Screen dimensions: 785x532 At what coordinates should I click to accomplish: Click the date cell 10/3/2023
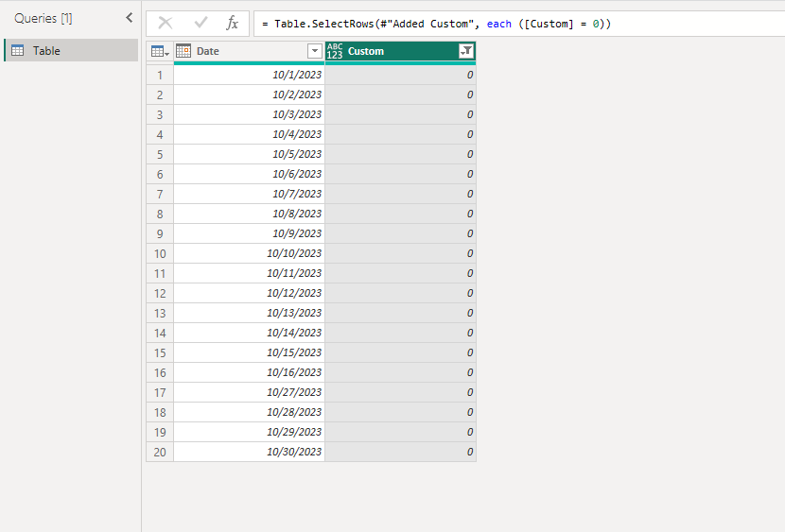pyautogui.click(x=250, y=114)
